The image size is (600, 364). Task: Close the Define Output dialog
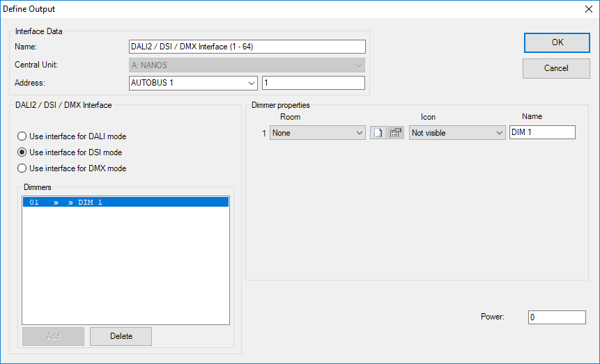point(588,9)
